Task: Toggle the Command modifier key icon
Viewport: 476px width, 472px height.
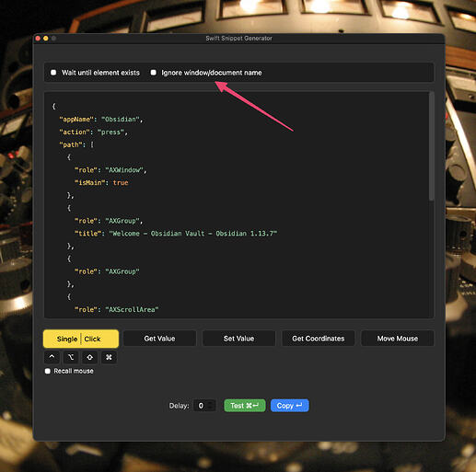Action: pos(109,357)
